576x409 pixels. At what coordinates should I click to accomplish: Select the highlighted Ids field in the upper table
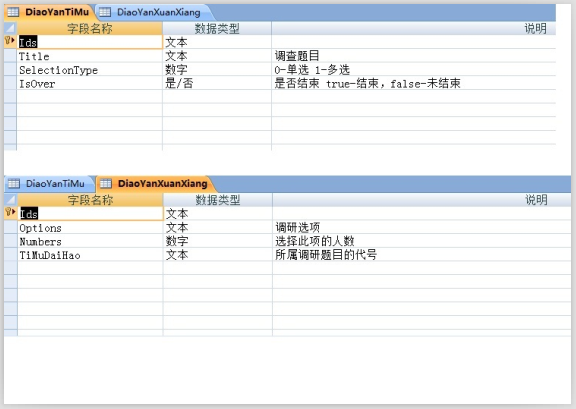point(90,42)
